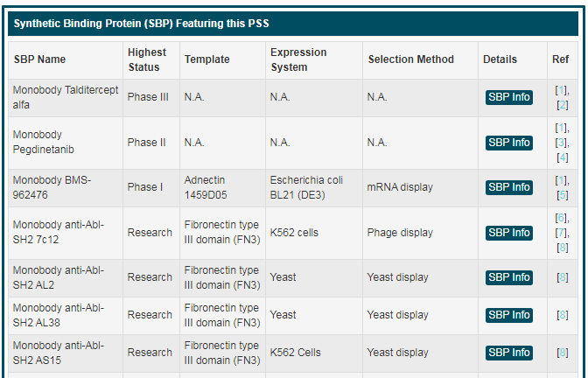Click reference [1] in Talditercept alfa row
The height and width of the screenshot is (378, 588).
(562, 90)
